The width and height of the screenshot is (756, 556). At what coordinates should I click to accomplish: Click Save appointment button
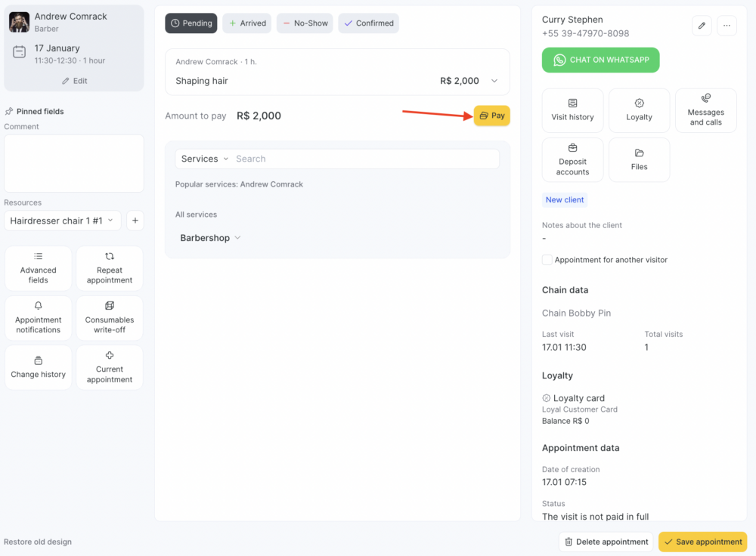pyautogui.click(x=703, y=542)
